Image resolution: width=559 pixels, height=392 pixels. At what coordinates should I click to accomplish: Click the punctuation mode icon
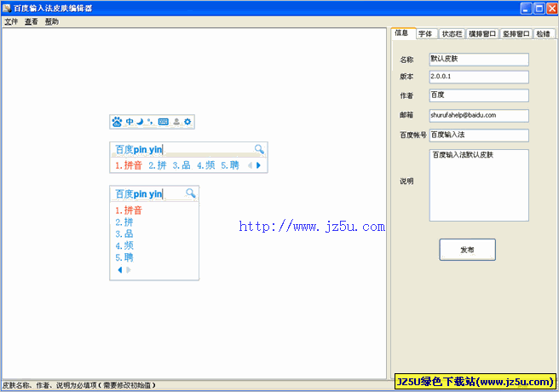coord(150,122)
